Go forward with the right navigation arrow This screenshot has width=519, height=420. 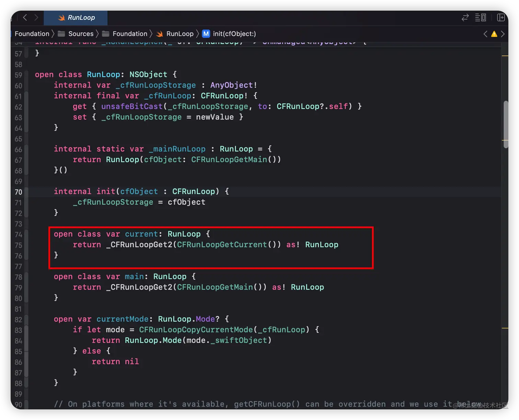(36, 17)
